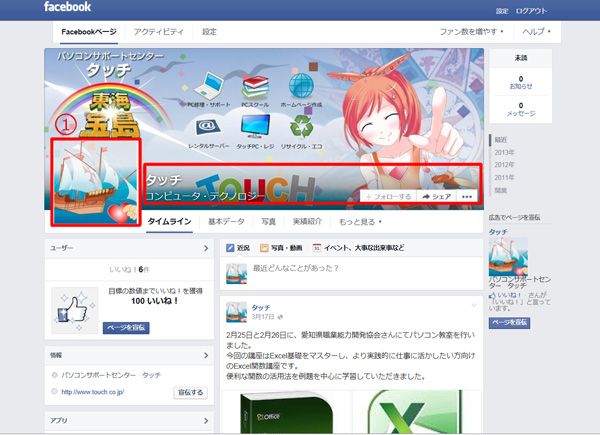Expand the ユーザー panel chevron

(206, 248)
